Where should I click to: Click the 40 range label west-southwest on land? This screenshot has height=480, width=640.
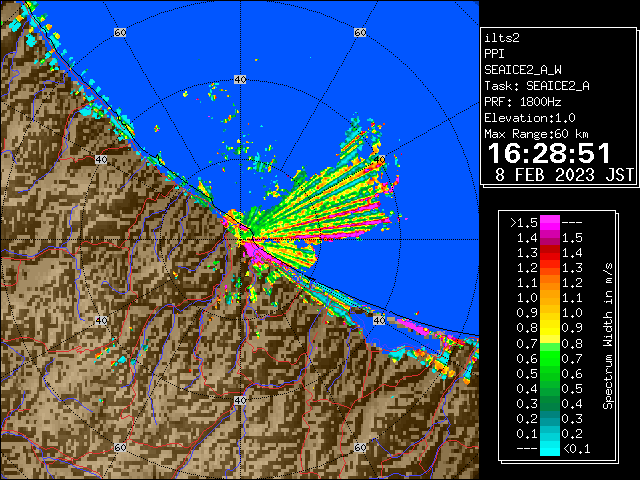(101, 320)
